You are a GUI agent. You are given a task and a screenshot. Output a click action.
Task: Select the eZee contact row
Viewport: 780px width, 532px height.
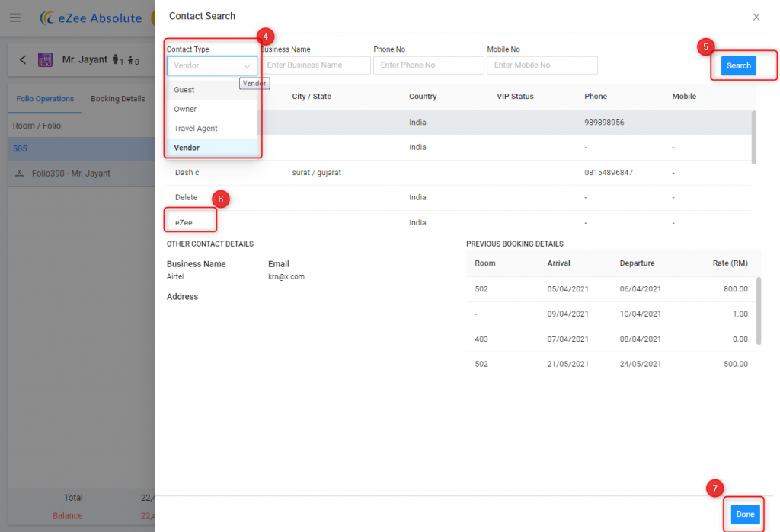(459, 222)
